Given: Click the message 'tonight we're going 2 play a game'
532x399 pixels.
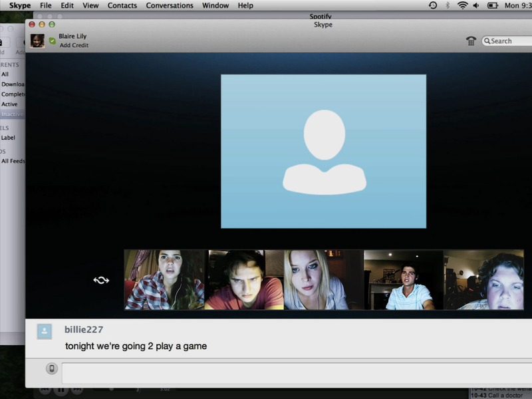Looking at the screenshot, I should pos(136,346).
